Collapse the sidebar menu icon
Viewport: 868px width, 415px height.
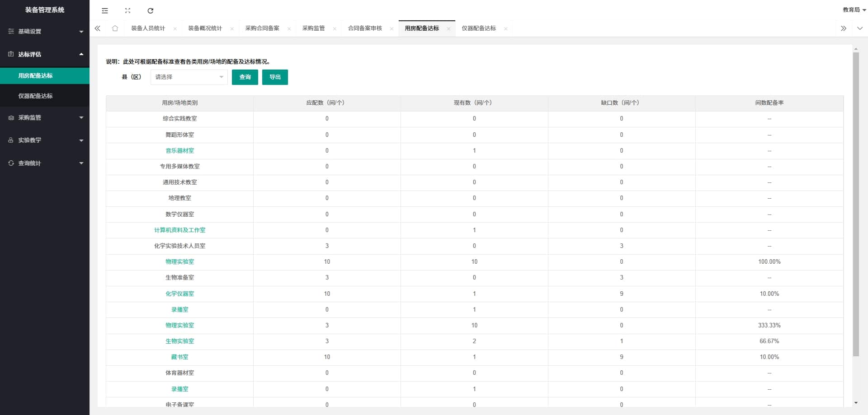[105, 10]
